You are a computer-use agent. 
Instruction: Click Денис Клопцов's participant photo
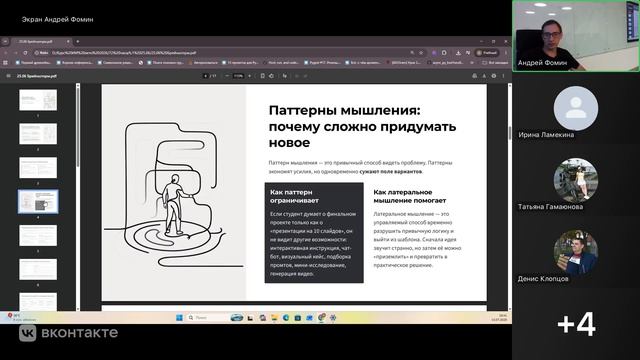click(576, 252)
